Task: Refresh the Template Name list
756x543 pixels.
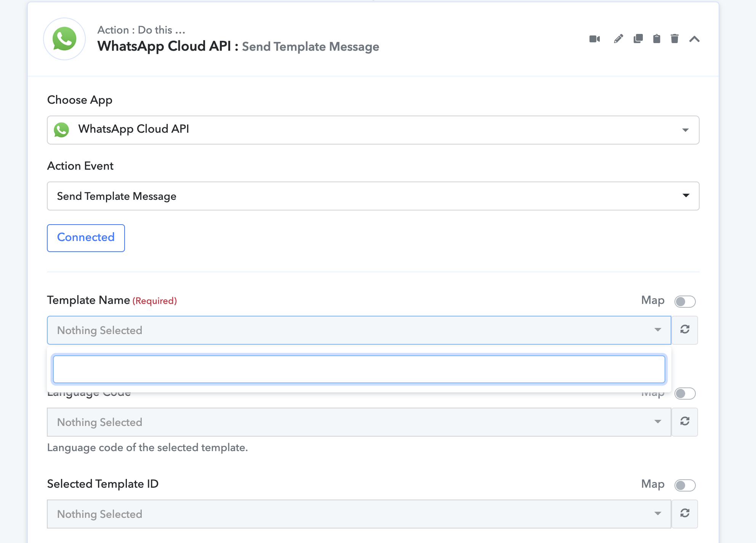Action: [685, 330]
